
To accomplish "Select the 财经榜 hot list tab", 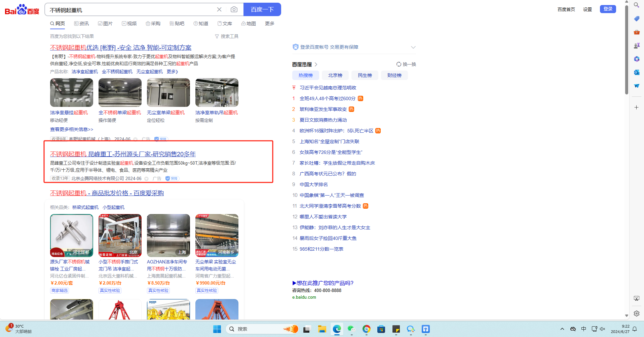I will coord(394,75).
